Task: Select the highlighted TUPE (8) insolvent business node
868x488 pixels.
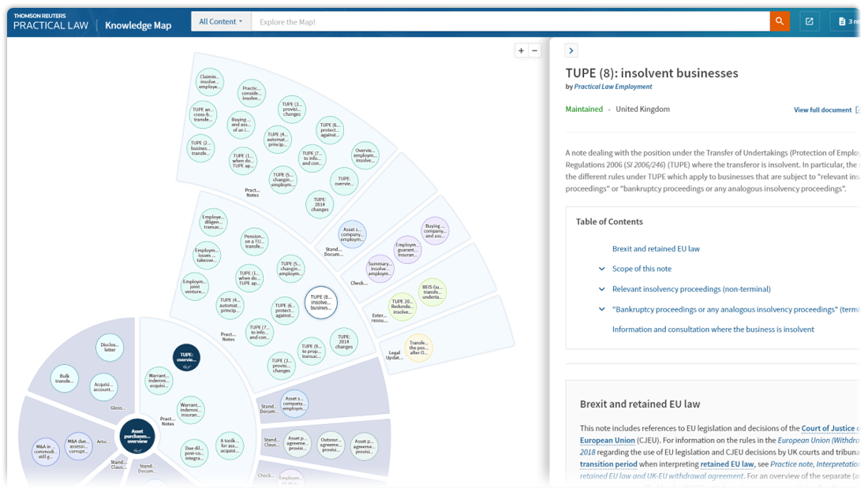Action: click(x=321, y=302)
